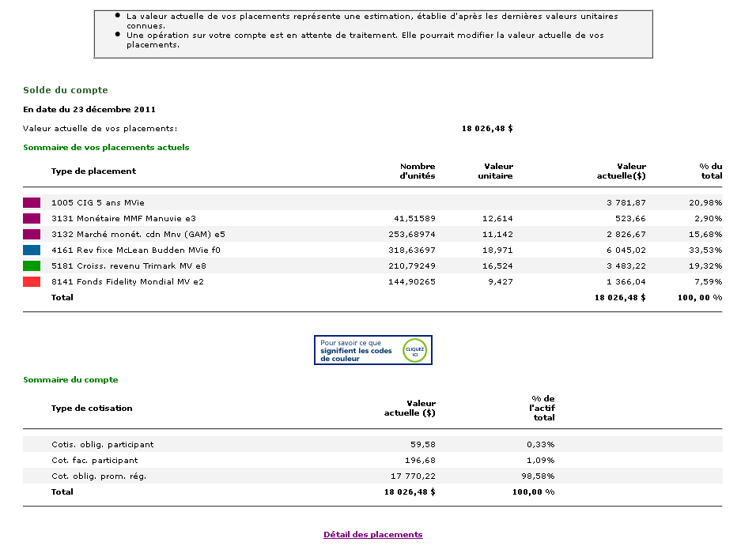The image size is (756, 546).
Task: Click the red swatch beside 8141 Fonds Fidelity Mondial
Action: pyautogui.click(x=32, y=282)
